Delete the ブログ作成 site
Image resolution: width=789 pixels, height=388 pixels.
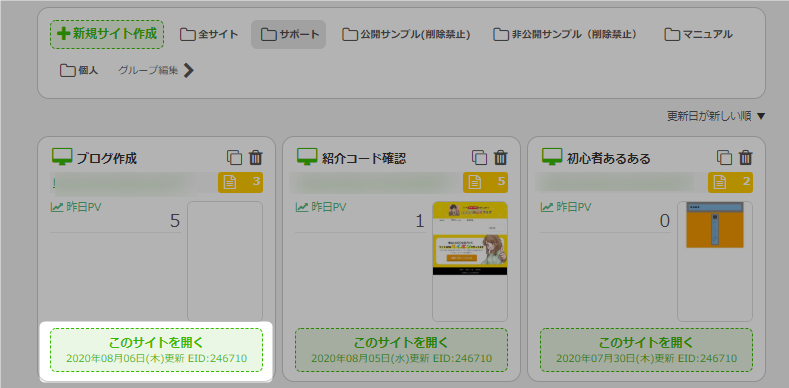(x=256, y=158)
